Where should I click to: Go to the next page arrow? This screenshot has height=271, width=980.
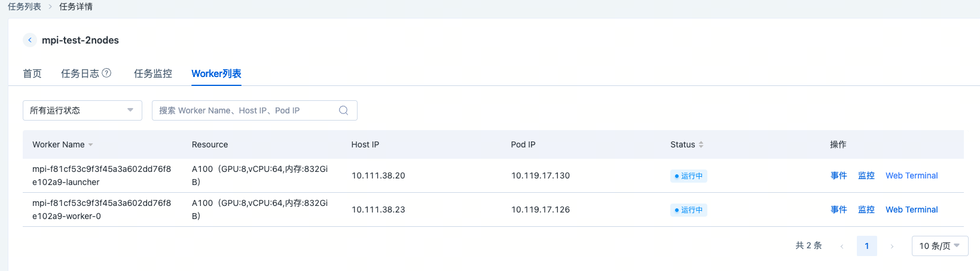[892, 246]
